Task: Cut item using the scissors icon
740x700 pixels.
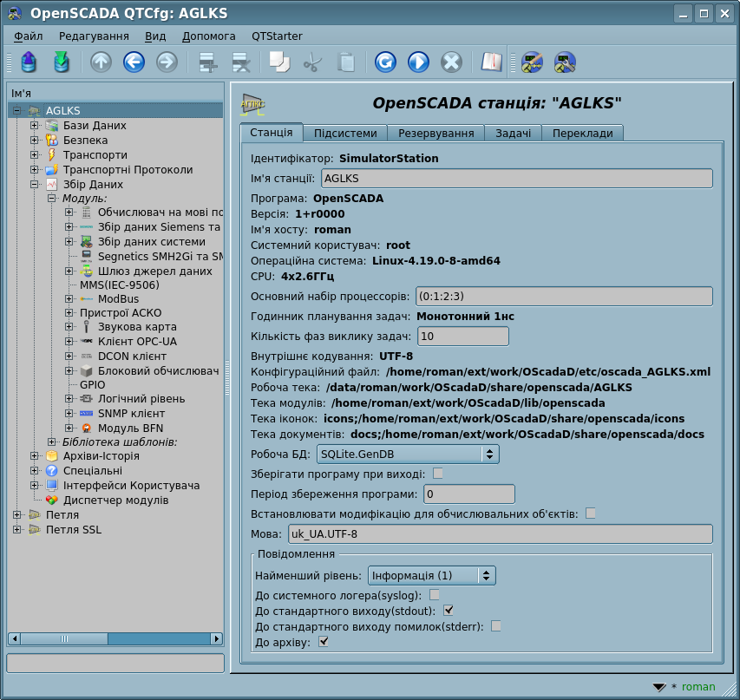Action: 312,62
